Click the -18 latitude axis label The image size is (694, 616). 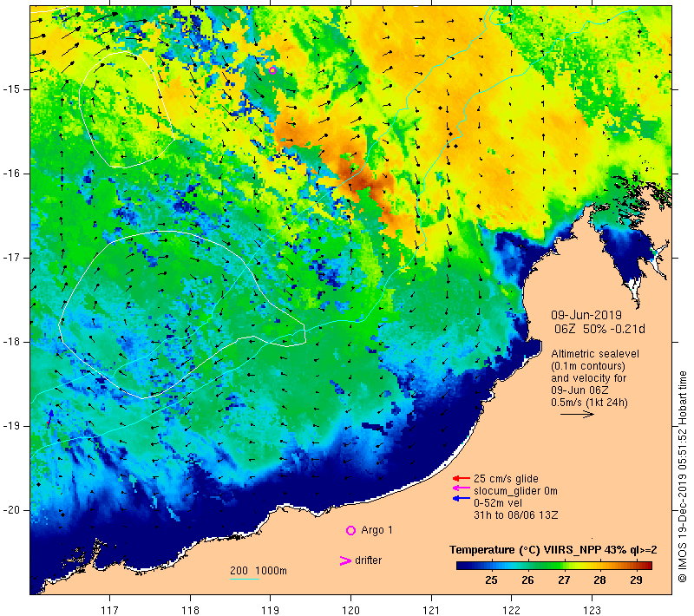point(10,342)
